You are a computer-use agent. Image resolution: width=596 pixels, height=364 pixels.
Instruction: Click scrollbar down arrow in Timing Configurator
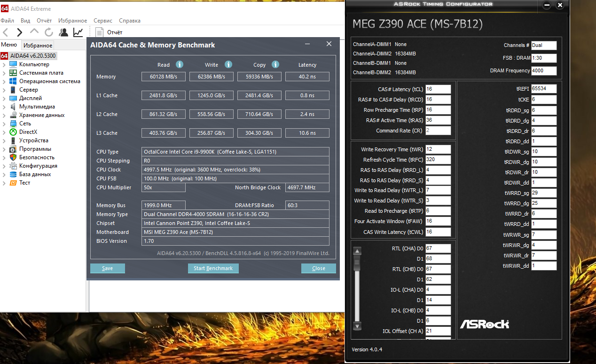(x=357, y=326)
